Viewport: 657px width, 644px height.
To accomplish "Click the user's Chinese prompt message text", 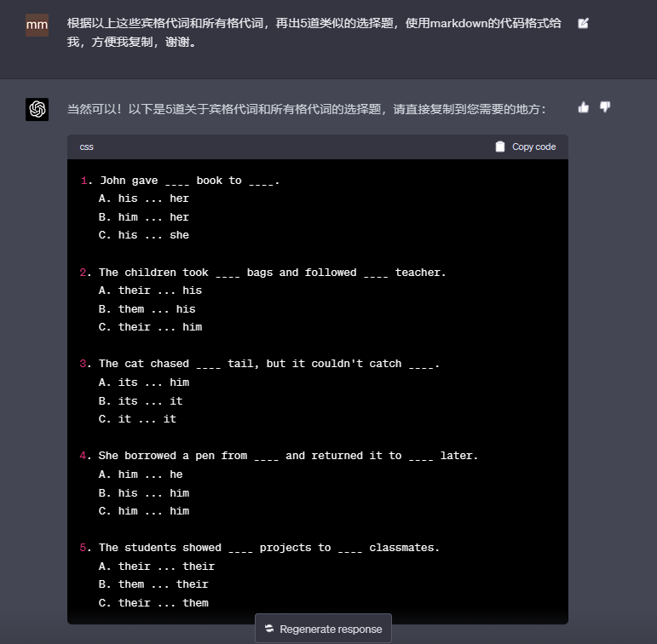I will tap(314, 32).
